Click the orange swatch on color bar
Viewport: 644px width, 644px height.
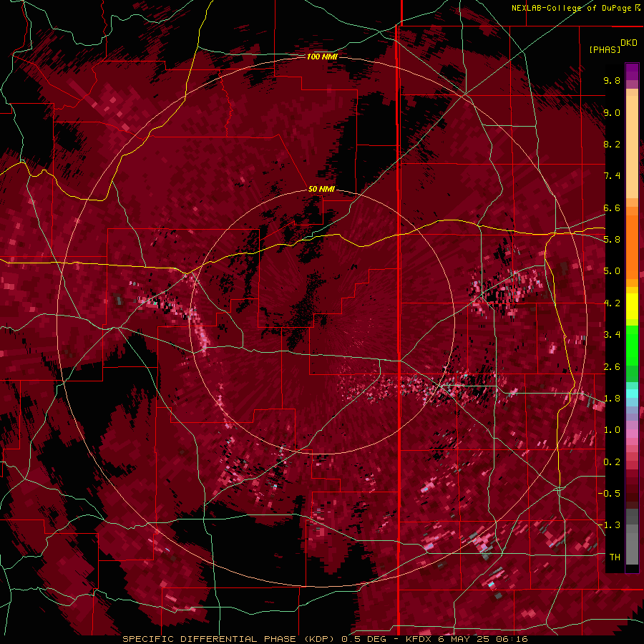(x=632, y=246)
